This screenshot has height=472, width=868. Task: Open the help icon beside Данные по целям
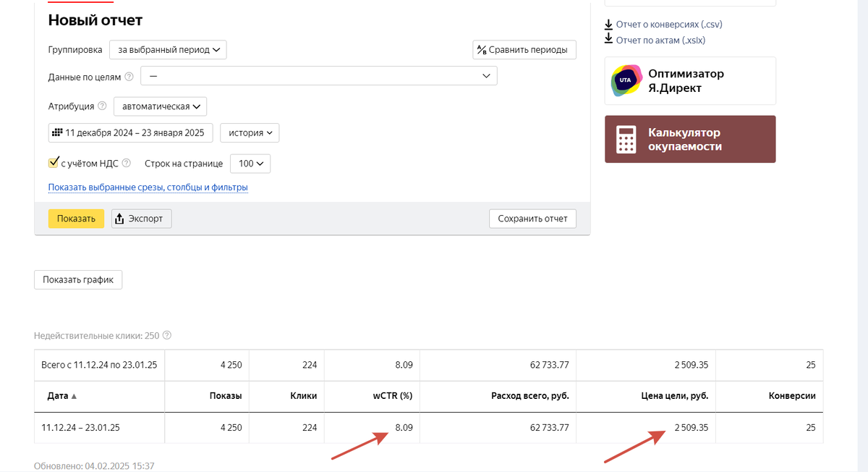point(129,75)
